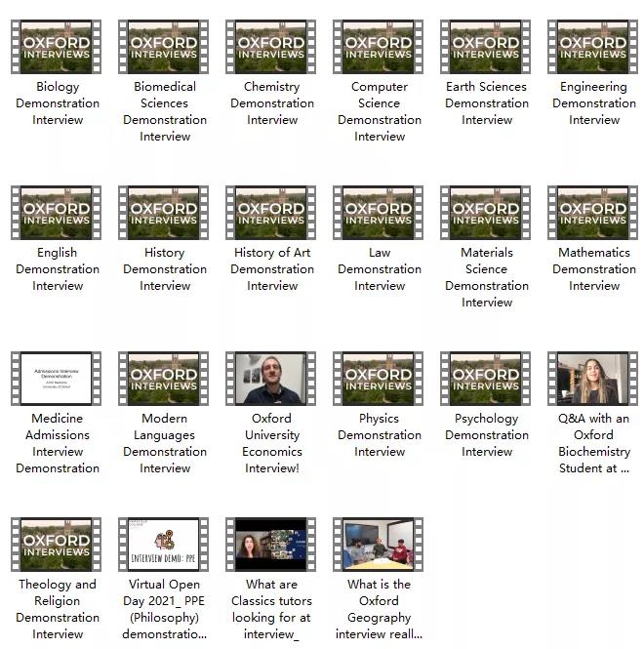Select the Earth Sciences Demonstration Interview icon
Screen dimensions: 644x649
coord(485,47)
